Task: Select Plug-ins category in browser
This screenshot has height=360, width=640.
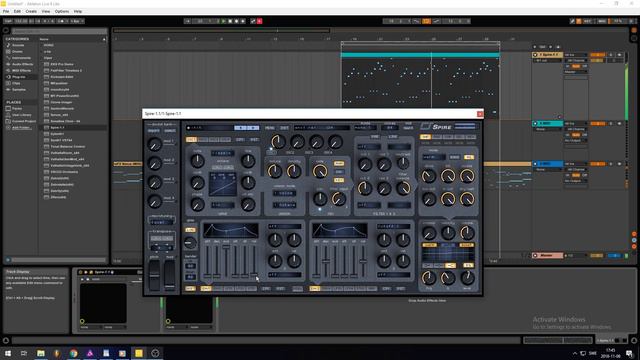Action: (19, 77)
